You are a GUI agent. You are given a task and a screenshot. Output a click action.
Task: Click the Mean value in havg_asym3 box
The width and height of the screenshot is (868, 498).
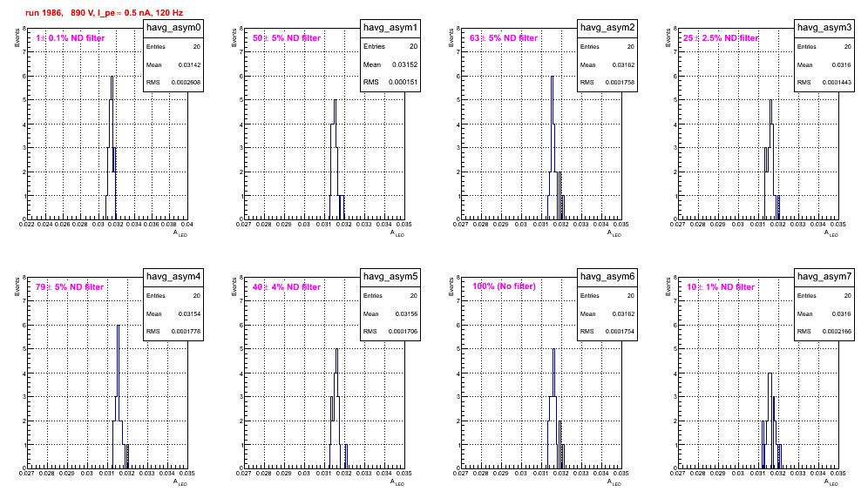pyautogui.click(x=842, y=64)
